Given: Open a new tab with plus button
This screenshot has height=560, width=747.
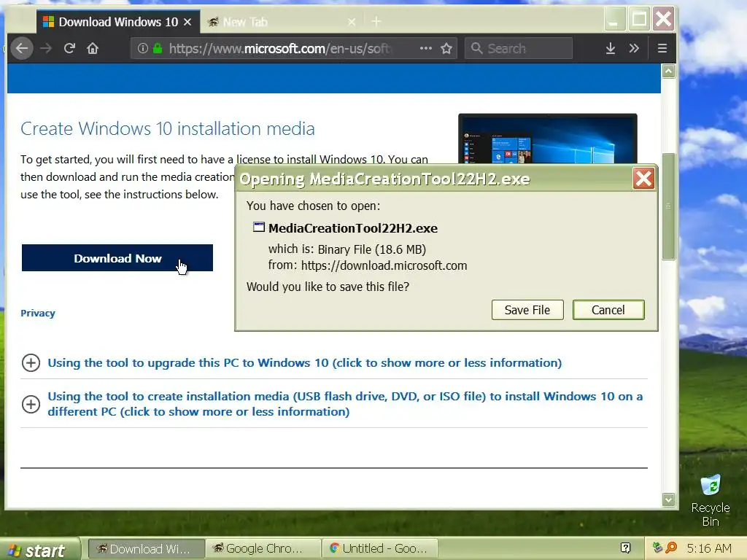Looking at the screenshot, I should (x=376, y=21).
